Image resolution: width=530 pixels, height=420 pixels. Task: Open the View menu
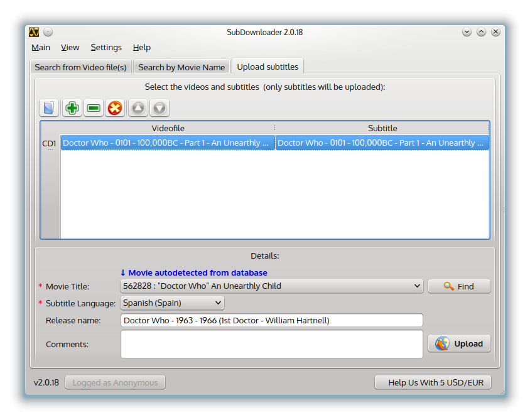coord(70,47)
